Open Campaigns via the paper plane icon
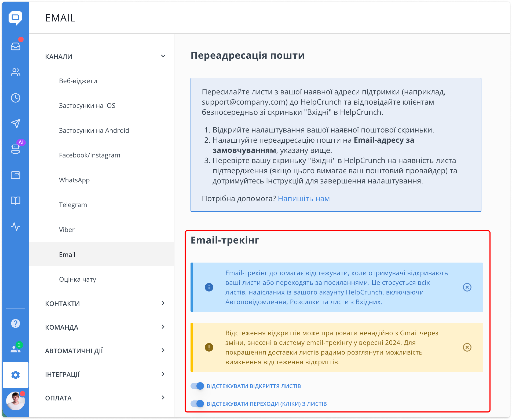 coord(16,123)
